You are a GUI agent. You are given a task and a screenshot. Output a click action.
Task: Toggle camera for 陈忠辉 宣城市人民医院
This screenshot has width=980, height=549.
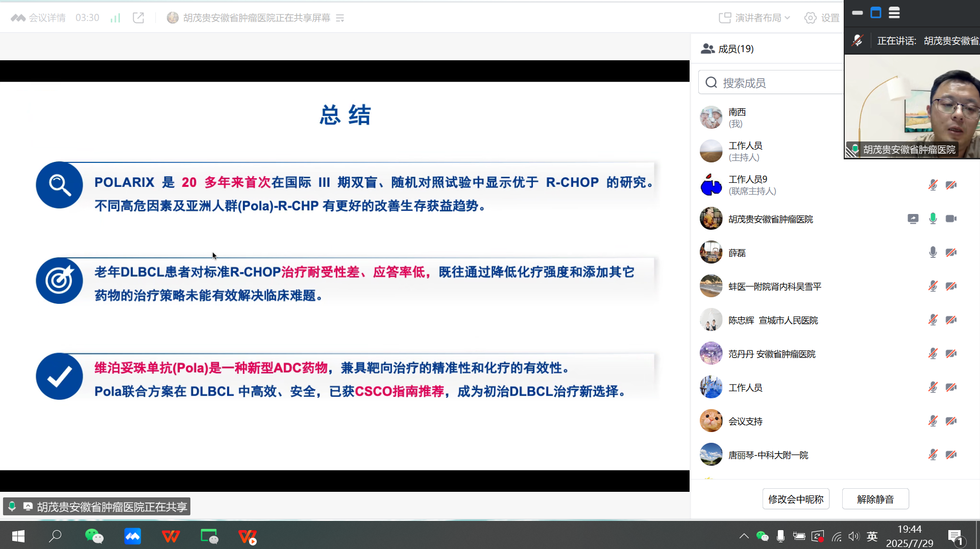click(951, 320)
